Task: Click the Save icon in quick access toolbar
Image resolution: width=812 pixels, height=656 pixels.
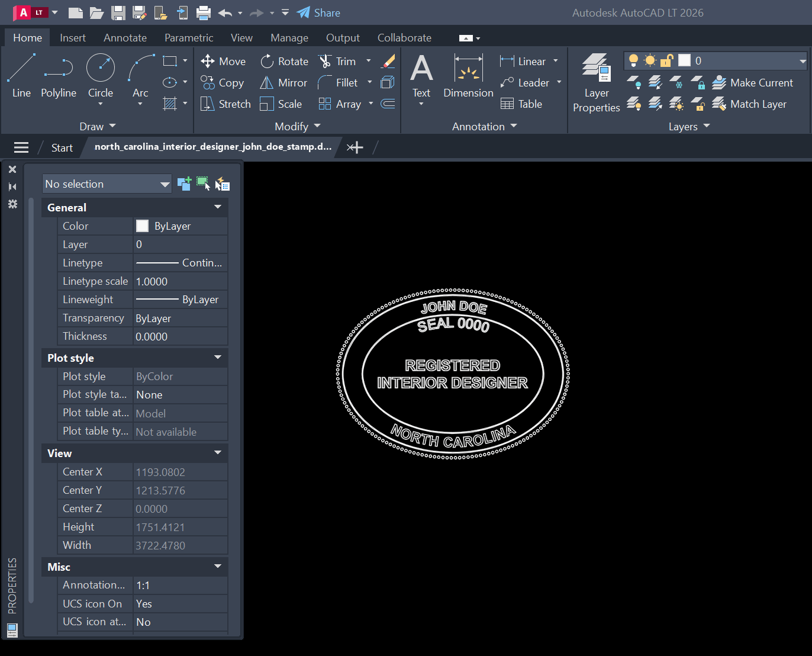Action: (118, 12)
